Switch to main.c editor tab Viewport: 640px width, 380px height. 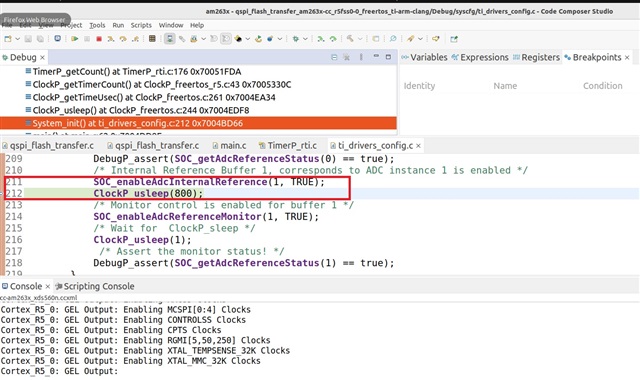point(229,146)
